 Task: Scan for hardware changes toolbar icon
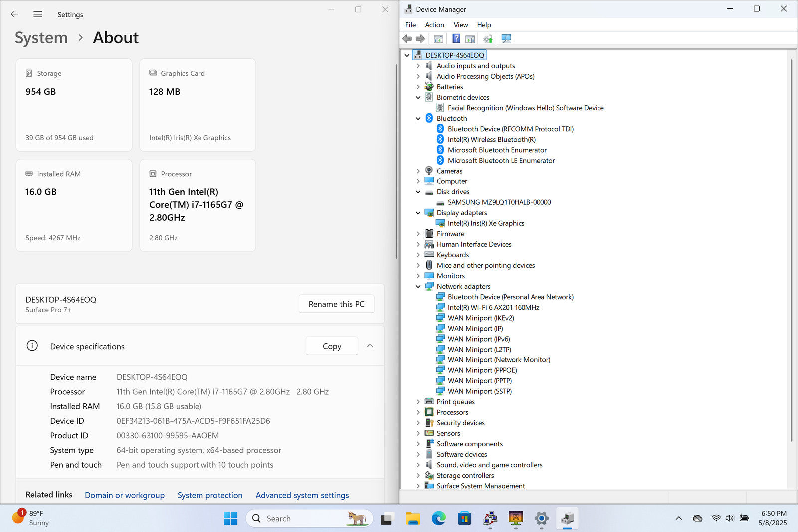coord(506,39)
